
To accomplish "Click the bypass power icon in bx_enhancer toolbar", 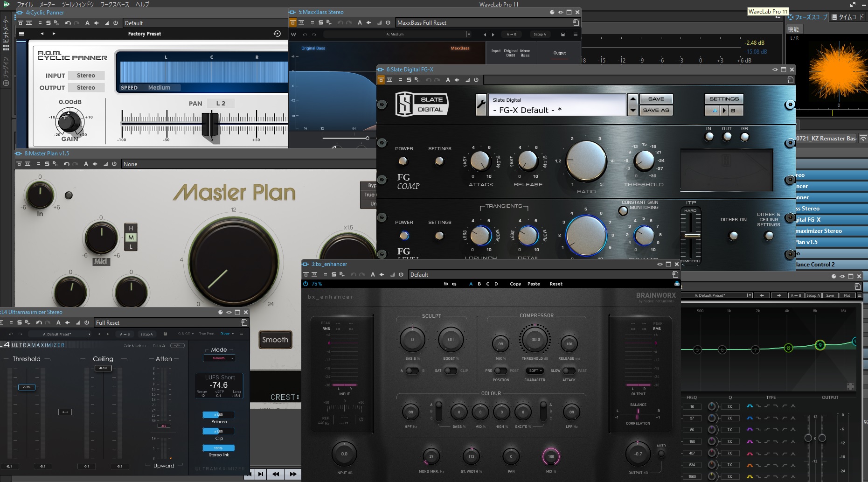I will point(401,275).
